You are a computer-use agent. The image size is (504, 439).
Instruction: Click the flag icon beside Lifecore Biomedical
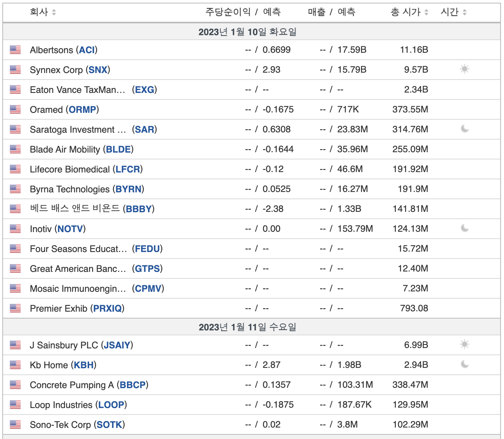tap(15, 169)
